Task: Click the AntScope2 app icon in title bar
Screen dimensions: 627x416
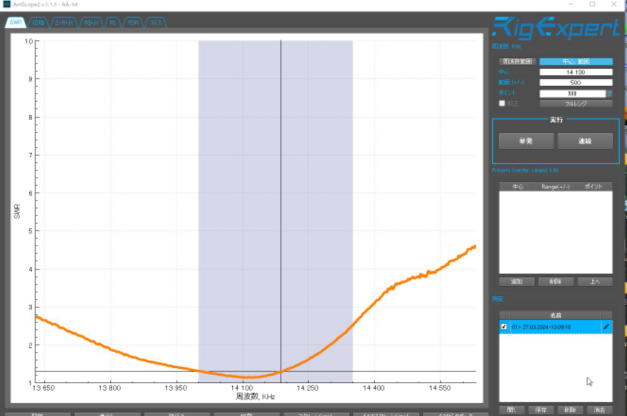Action: coord(7,5)
